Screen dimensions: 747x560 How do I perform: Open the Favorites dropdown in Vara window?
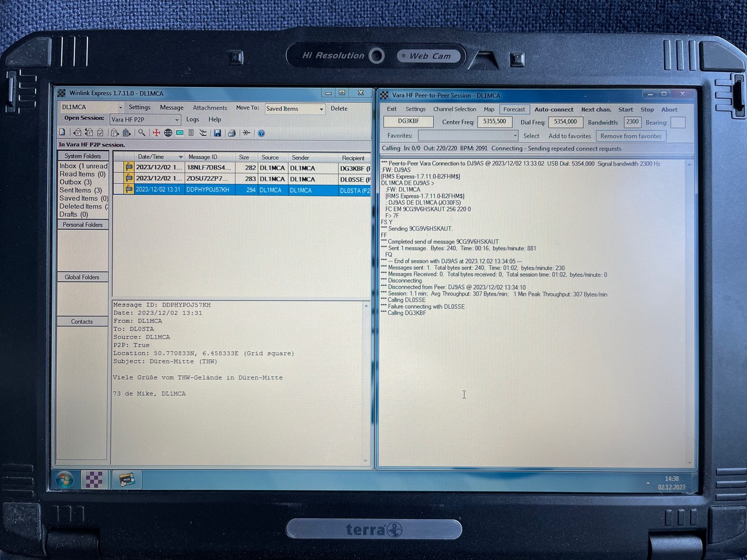coord(515,136)
